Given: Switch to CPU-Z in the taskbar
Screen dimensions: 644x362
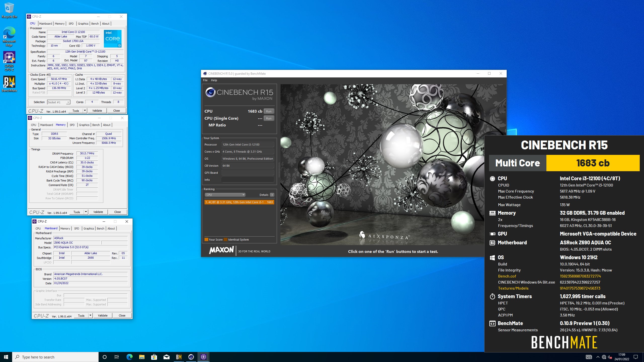Looking at the screenshot, I should pyautogui.click(x=203, y=357).
